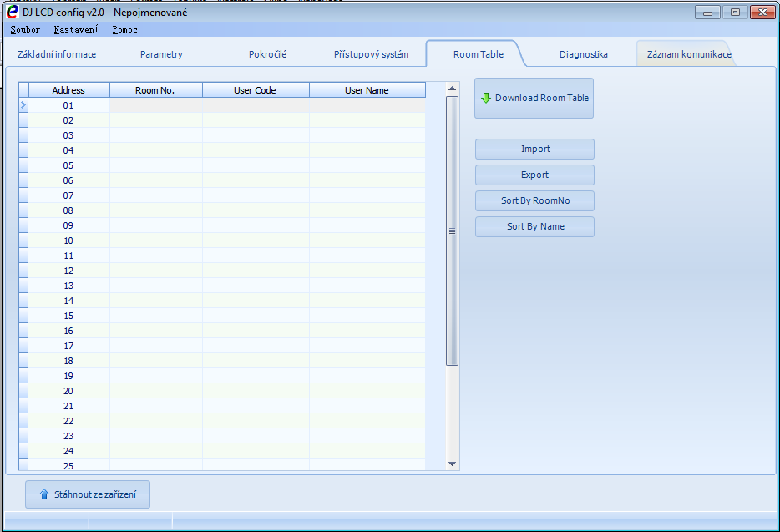Select address cell 16
Viewport: 780px width, 532px height.
(68, 331)
